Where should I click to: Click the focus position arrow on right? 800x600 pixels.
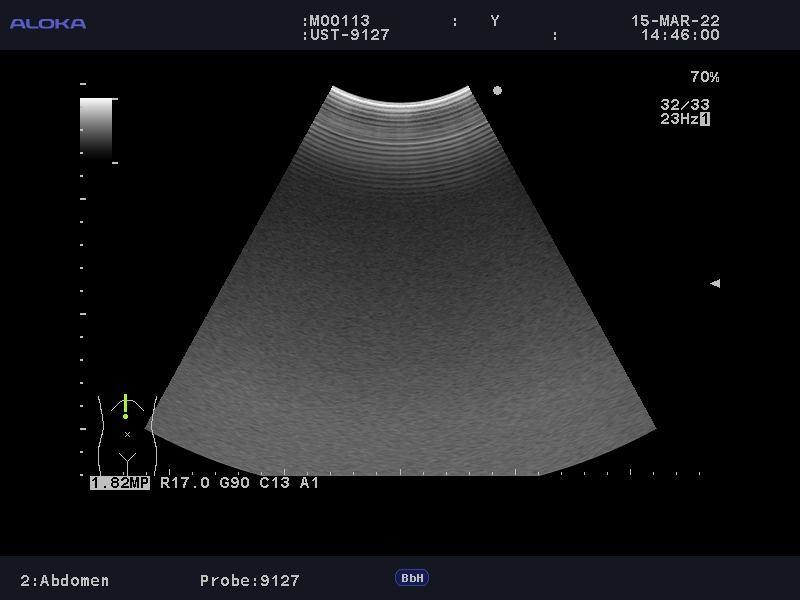pyautogui.click(x=714, y=283)
